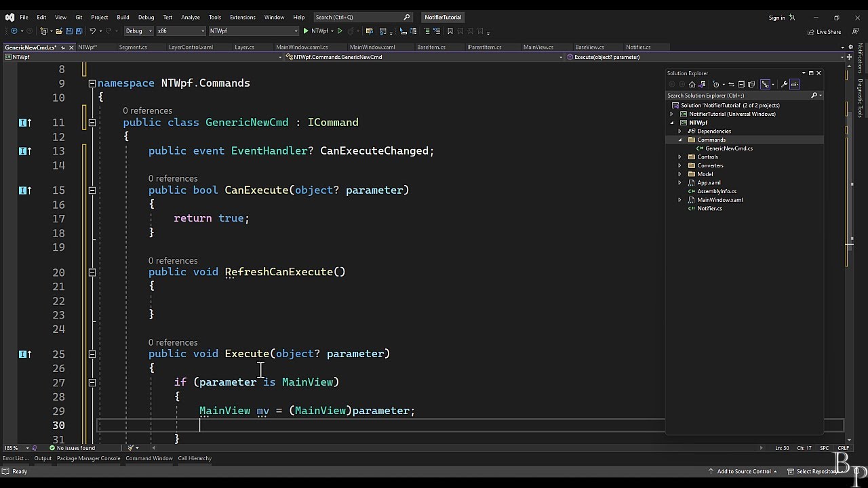
Task: Click the Save icon in the toolbar
Action: coord(69,30)
